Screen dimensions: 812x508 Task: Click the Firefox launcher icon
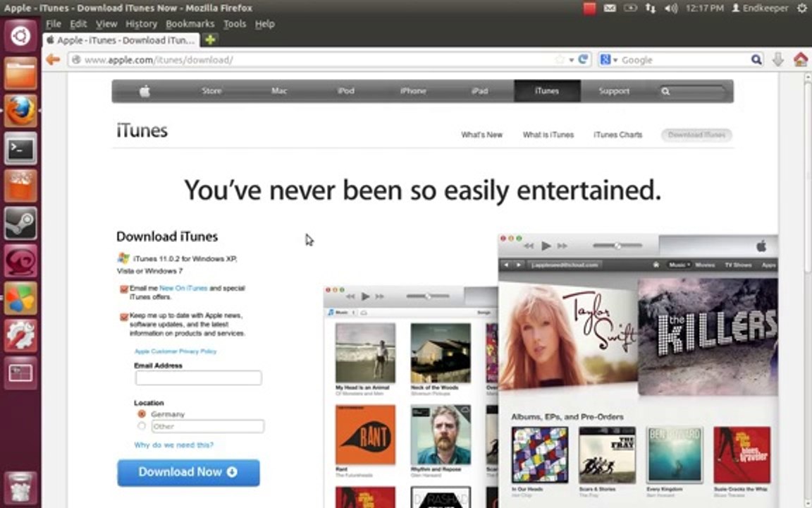tap(20, 111)
